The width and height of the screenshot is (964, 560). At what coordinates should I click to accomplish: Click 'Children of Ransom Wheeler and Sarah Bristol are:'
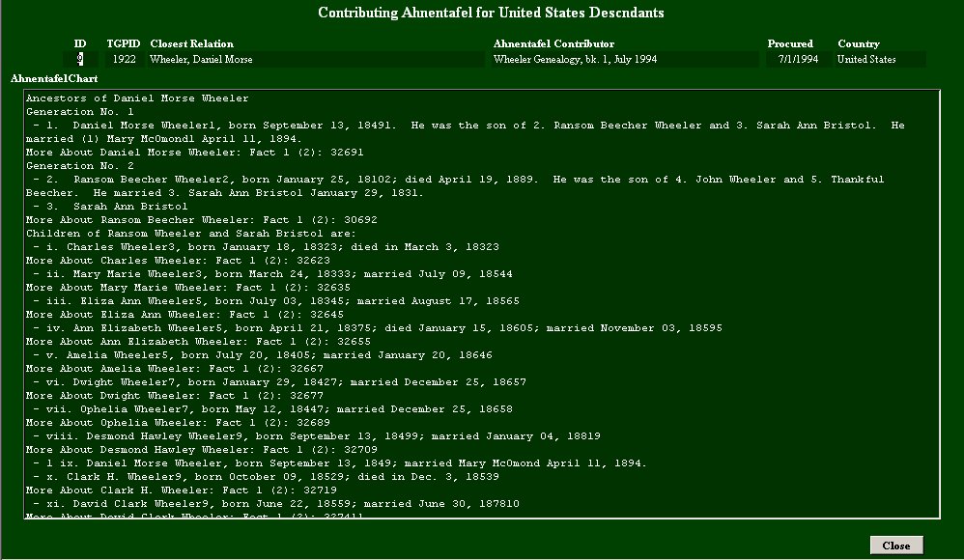[x=190, y=234]
